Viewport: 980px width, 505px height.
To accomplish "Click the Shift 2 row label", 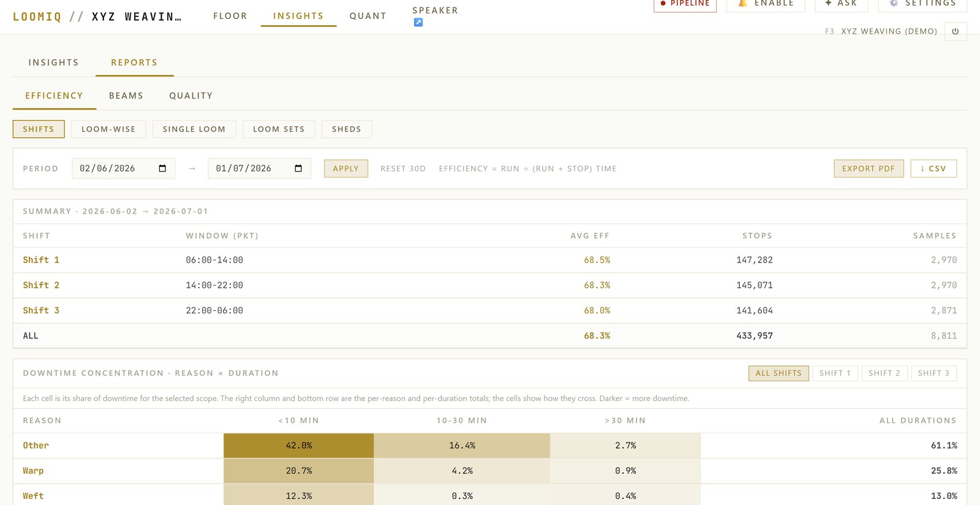I will (41, 285).
